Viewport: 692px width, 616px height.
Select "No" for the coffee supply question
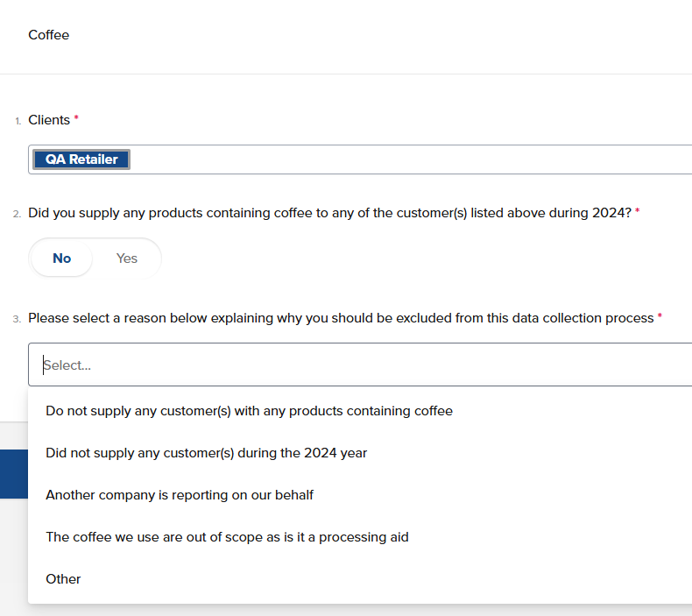click(62, 258)
